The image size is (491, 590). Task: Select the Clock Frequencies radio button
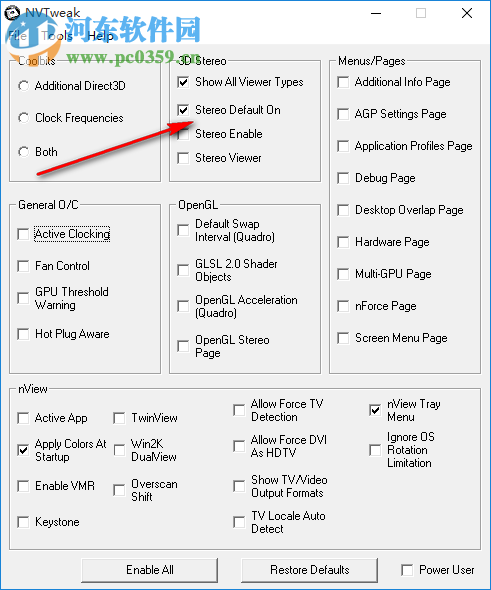23,118
